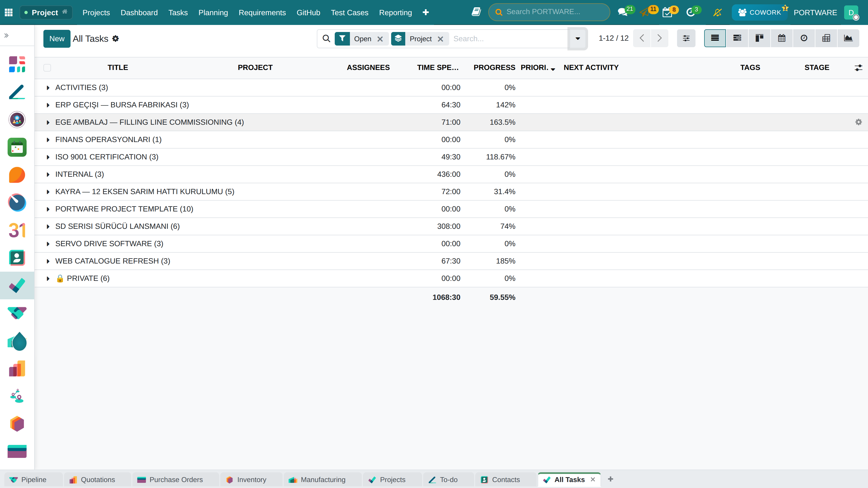Switch to the Pipeline bottom tab

pos(33,480)
